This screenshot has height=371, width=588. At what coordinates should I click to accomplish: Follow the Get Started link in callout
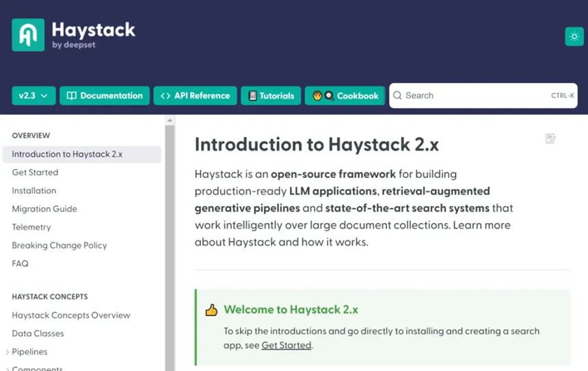click(x=286, y=346)
